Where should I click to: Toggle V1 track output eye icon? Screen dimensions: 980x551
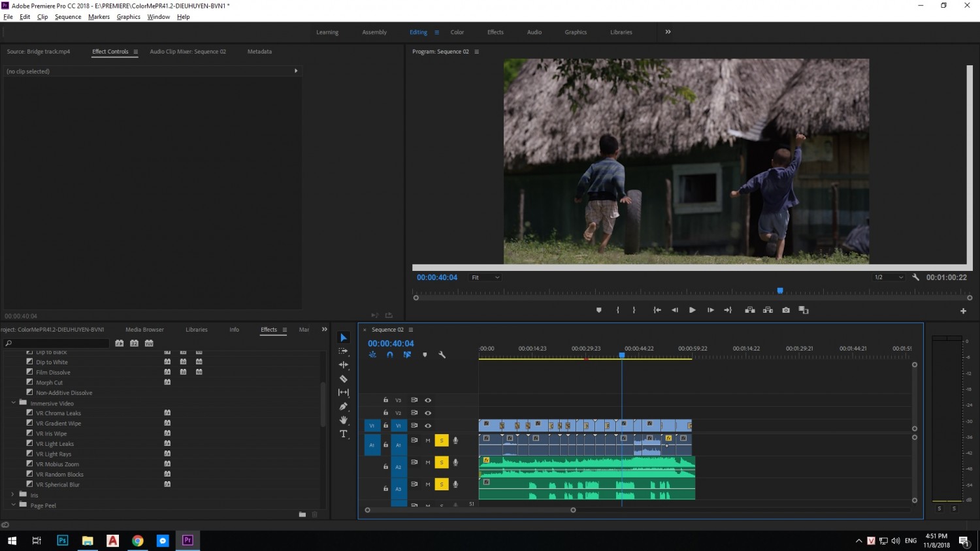click(x=428, y=426)
